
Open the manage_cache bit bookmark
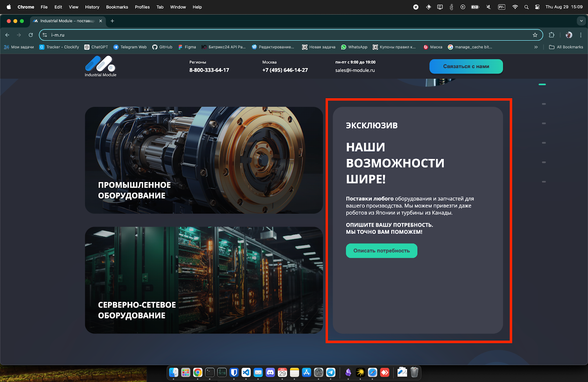(470, 47)
